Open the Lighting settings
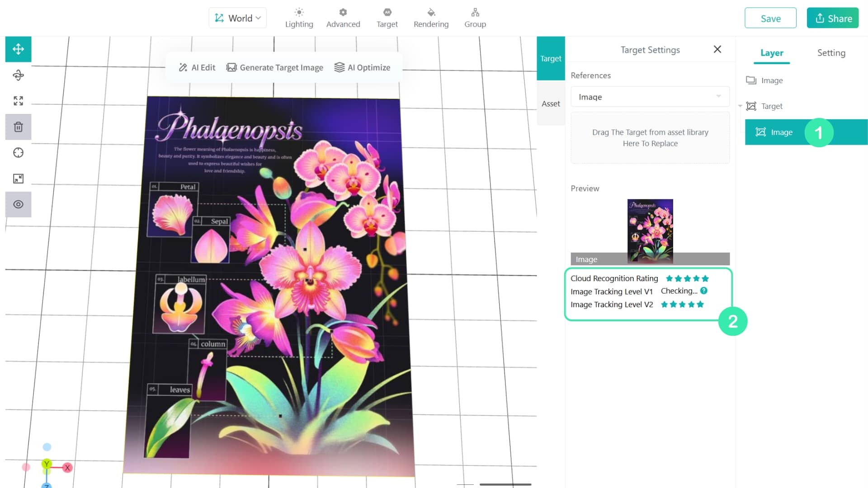The image size is (868, 488). click(299, 18)
